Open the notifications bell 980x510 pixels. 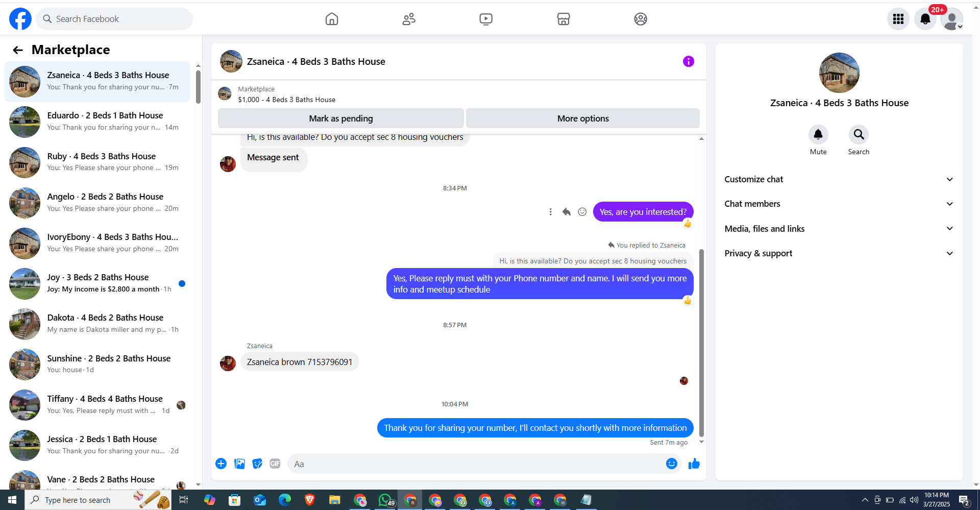pyautogui.click(x=925, y=19)
